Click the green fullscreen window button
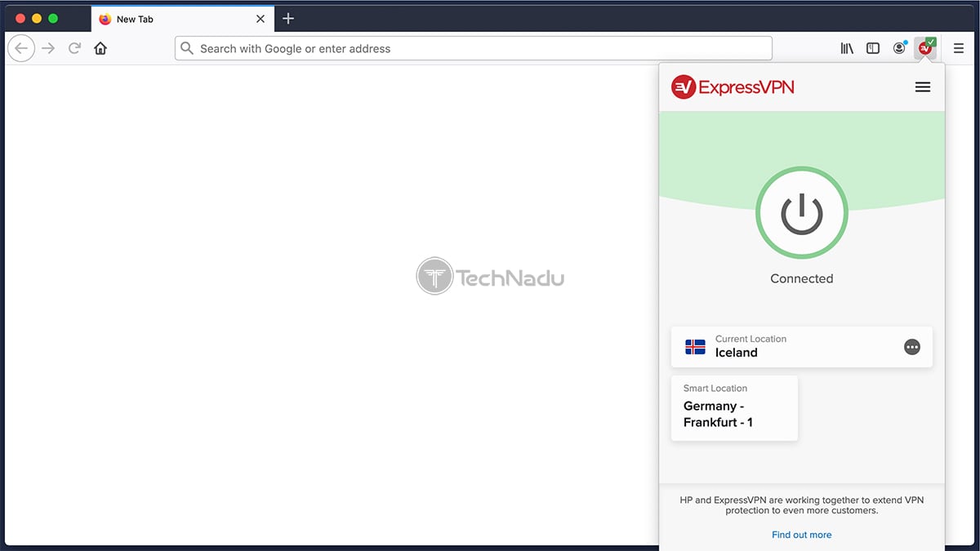Image resolution: width=980 pixels, height=551 pixels. (x=53, y=19)
